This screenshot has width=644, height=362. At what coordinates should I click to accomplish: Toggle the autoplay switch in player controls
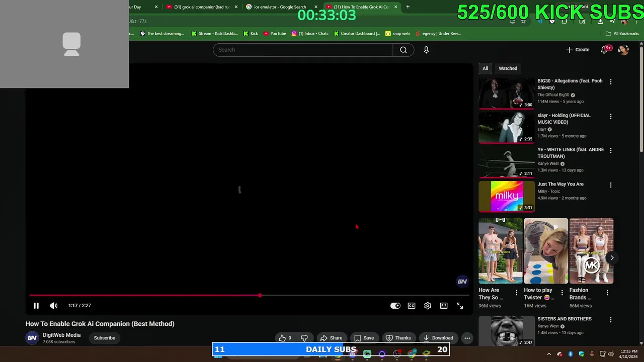395,306
